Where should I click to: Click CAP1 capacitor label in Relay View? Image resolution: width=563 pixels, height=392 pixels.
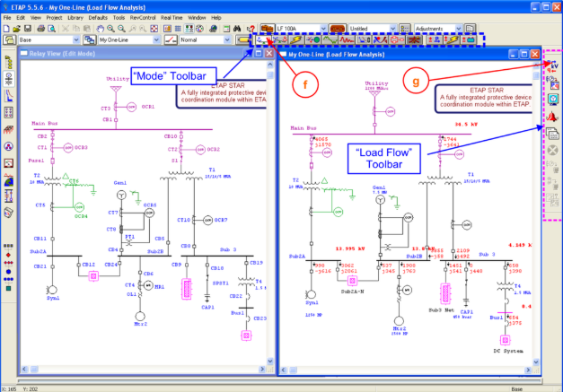pos(208,308)
